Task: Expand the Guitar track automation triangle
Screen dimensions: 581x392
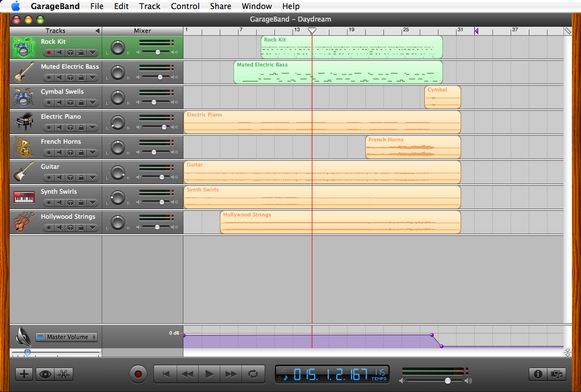Action: click(92, 178)
